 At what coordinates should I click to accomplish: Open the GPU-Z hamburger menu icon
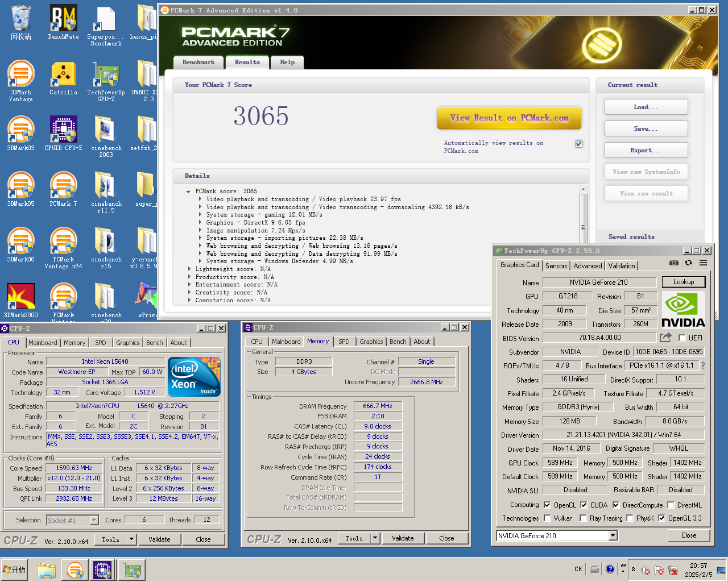point(703,263)
